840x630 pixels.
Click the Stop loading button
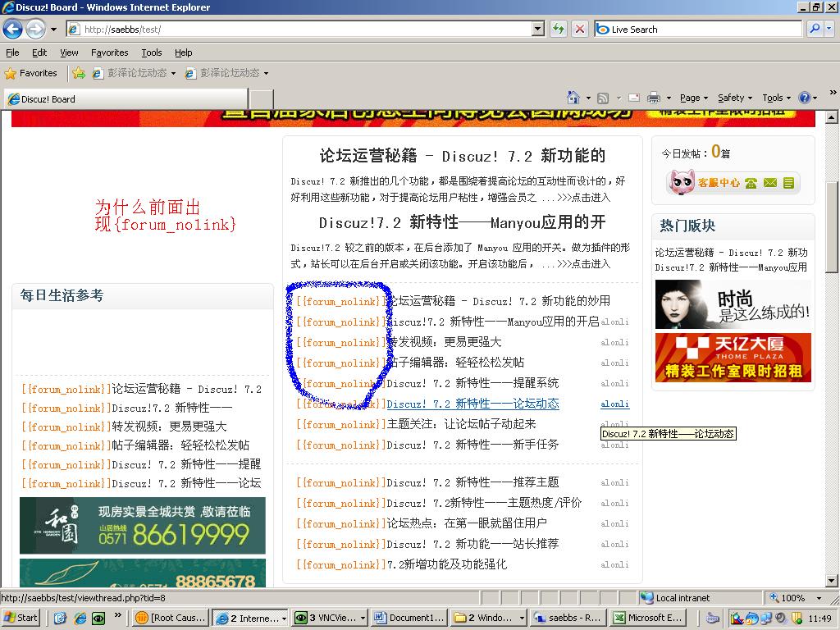(x=580, y=29)
